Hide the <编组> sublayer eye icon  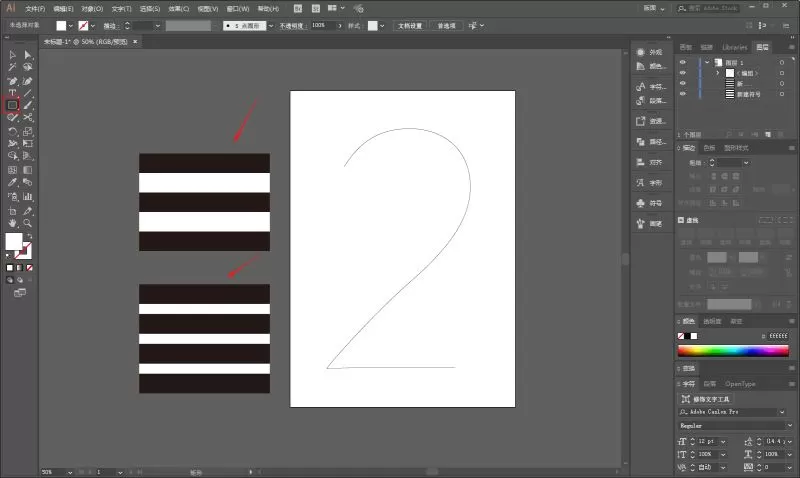683,73
